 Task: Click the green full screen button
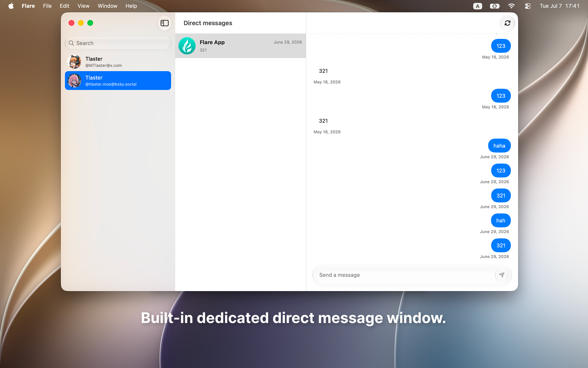pos(90,23)
